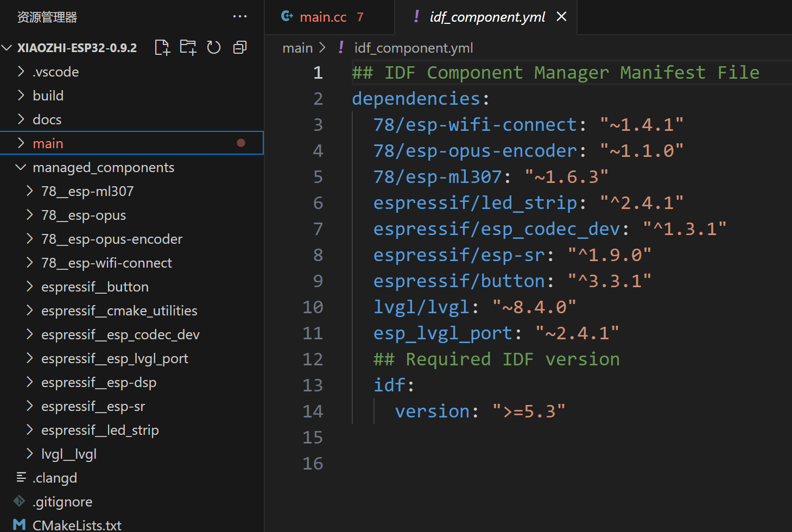
Task: Refresh the explorer file tree
Action: (x=214, y=48)
